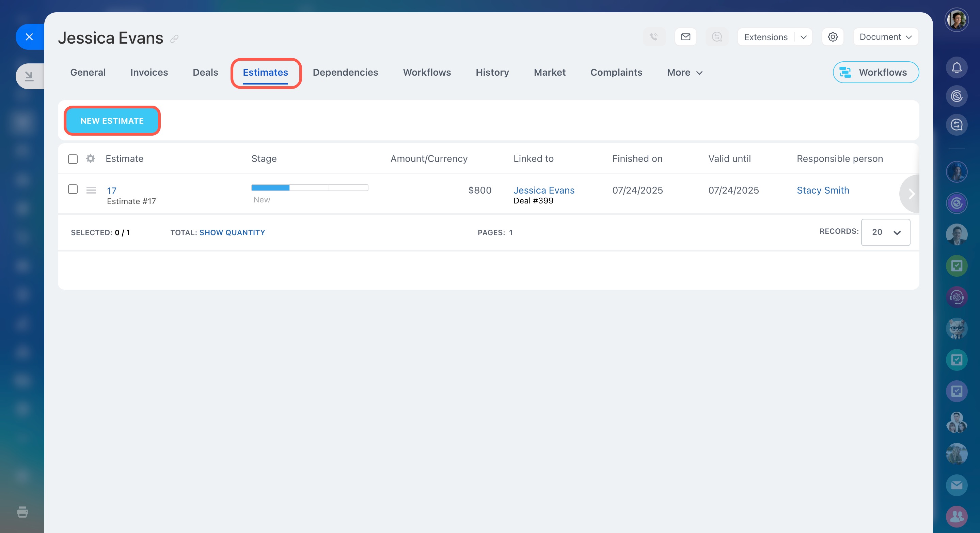Viewport: 980px width, 533px height.
Task: Open table column settings gear icon
Action: point(90,158)
